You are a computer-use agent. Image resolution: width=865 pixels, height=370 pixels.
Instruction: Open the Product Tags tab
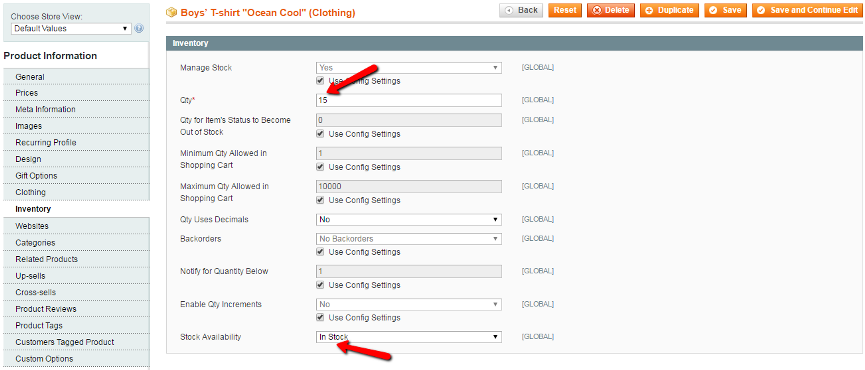76,326
